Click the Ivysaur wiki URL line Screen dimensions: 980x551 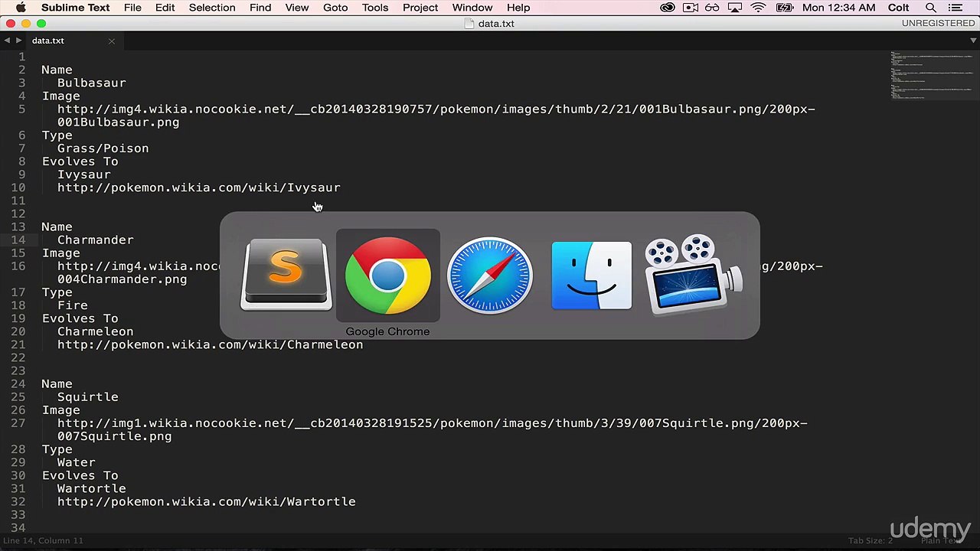click(x=199, y=187)
